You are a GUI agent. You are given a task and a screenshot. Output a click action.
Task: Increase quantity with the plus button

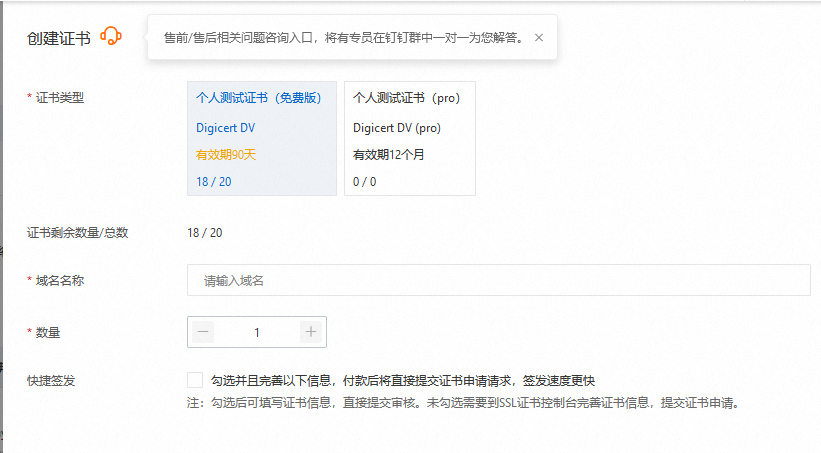click(311, 332)
